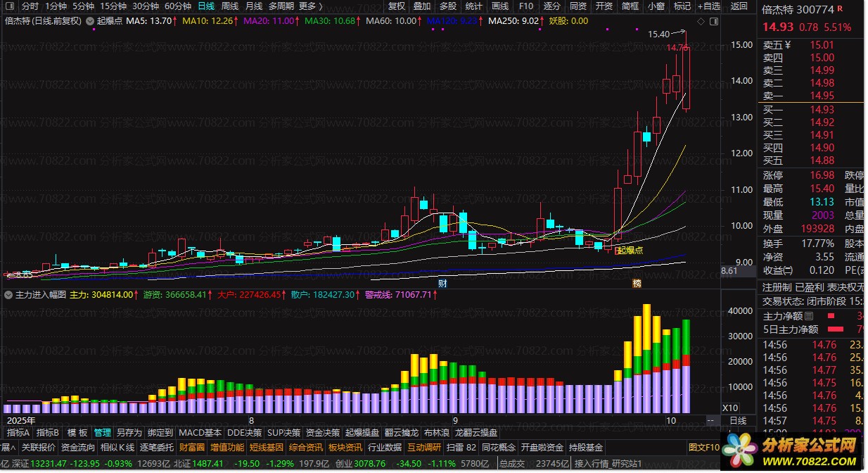
Task: Click the panel layout icon at top-left
Action: tap(8, 6)
